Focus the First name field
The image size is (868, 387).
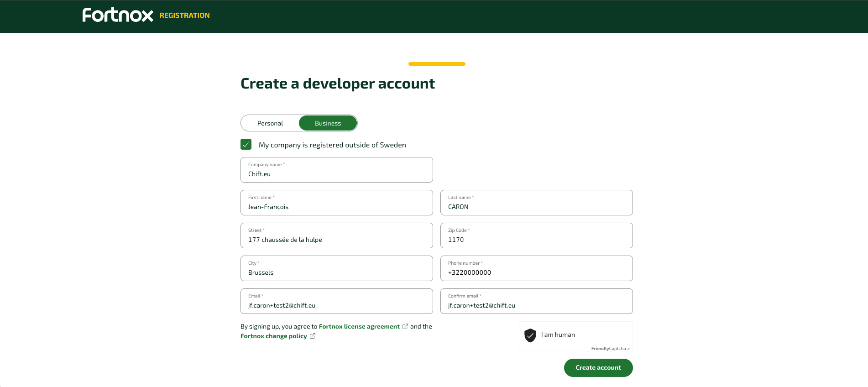pyautogui.click(x=337, y=203)
